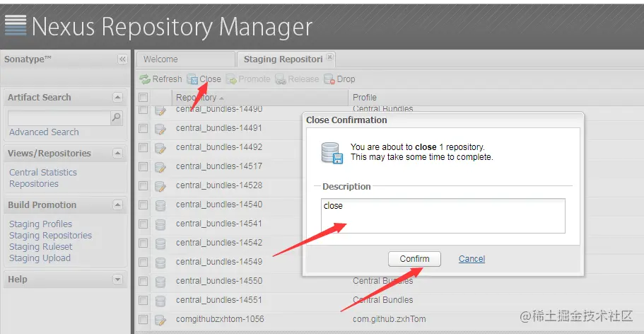Click repository icon for central_bundles-14542
The width and height of the screenshot is (644, 334).
160,243
